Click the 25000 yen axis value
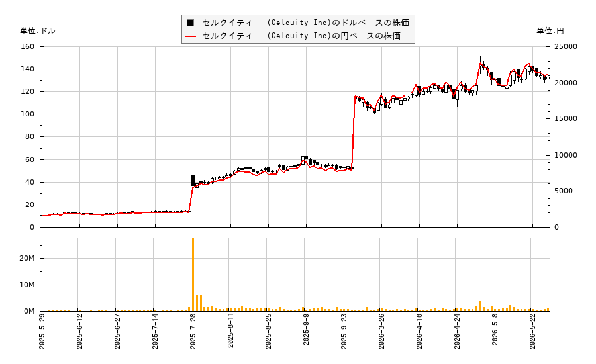Image resolution: width=596 pixels, height=364 pixels. point(566,47)
